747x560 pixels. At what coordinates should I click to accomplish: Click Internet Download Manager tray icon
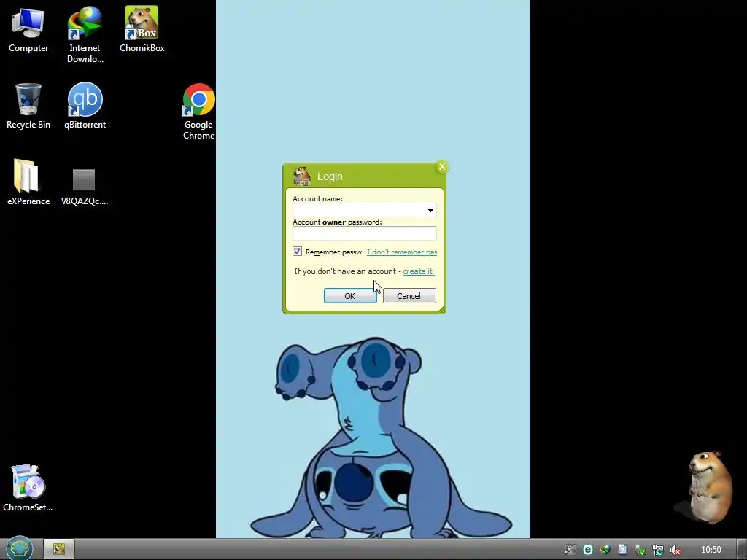point(605,550)
